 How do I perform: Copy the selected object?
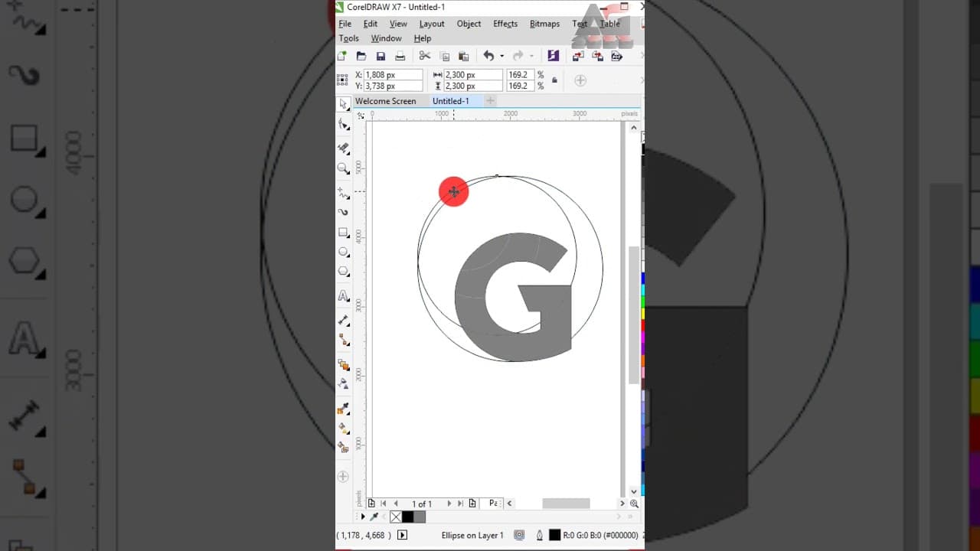click(x=444, y=56)
